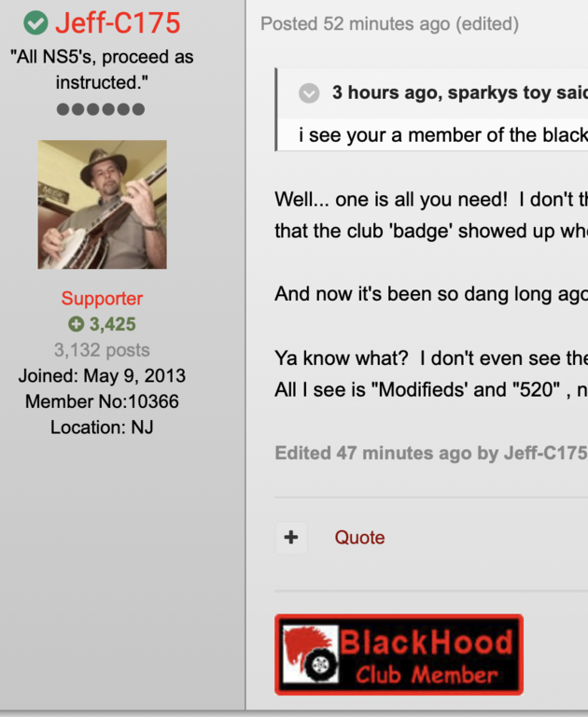This screenshot has height=717, width=588.
Task: Click the 'Edited 47 minutes ago' edit note
Action: click(x=430, y=453)
